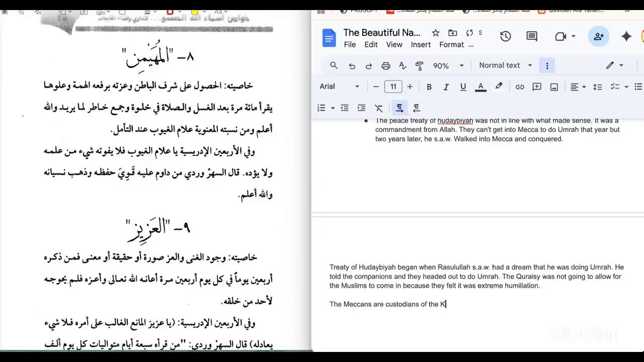
Task: Set left-to-right paragraph direction
Action: 399,108
